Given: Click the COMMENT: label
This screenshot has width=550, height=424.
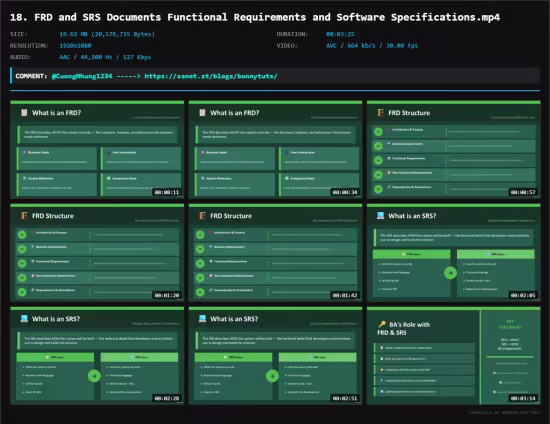Looking at the screenshot, I should [x=31, y=76].
